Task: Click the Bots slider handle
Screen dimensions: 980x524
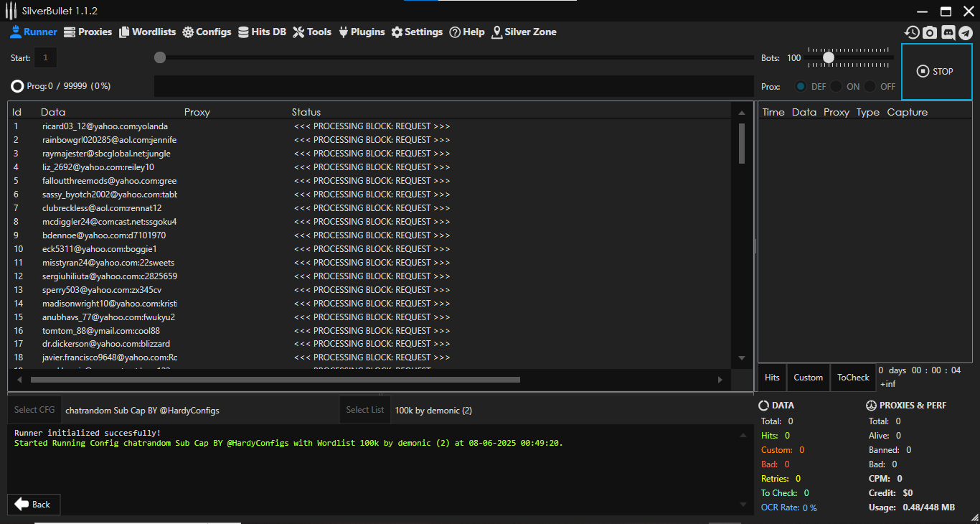Action: pos(829,57)
